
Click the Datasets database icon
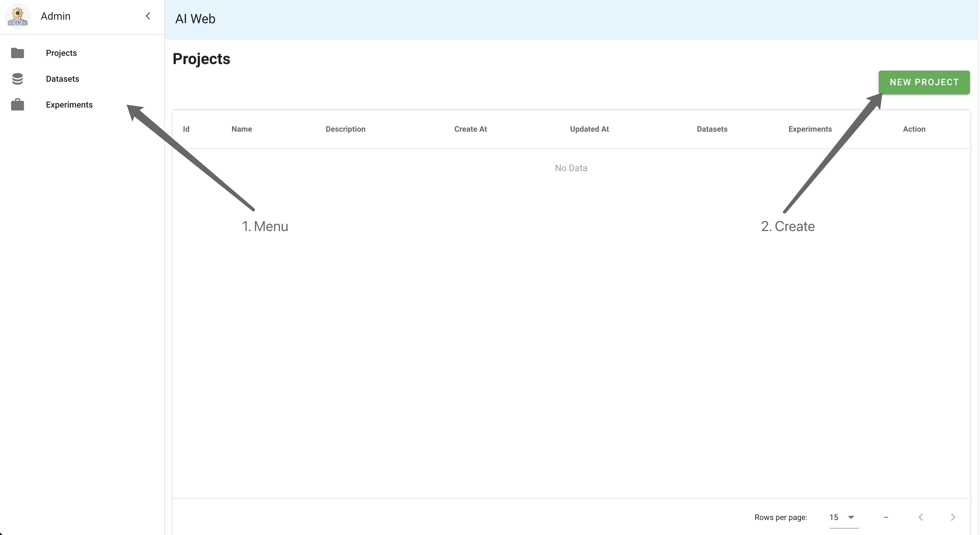18,79
